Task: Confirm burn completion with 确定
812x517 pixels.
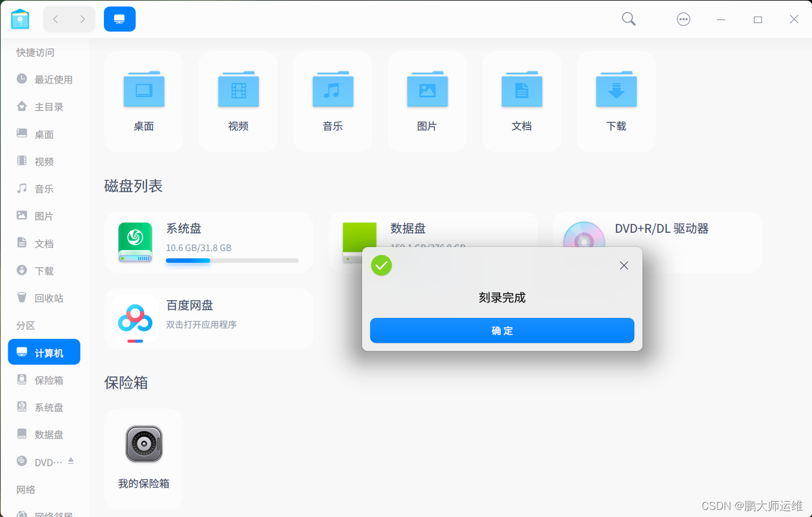Action: (501, 330)
